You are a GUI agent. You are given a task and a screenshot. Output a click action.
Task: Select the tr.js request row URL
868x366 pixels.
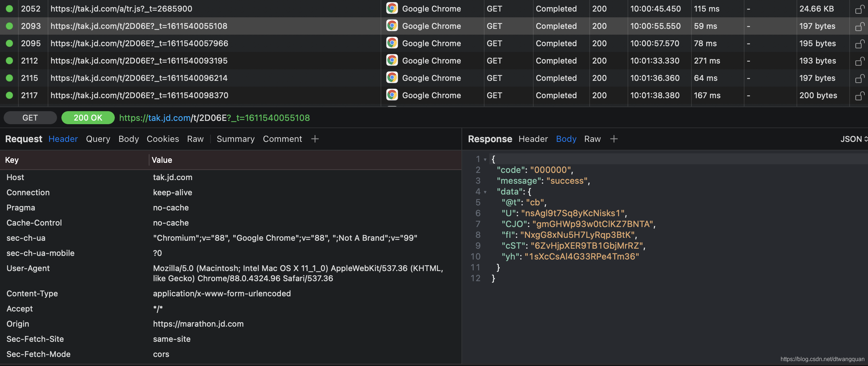[x=121, y=9]
